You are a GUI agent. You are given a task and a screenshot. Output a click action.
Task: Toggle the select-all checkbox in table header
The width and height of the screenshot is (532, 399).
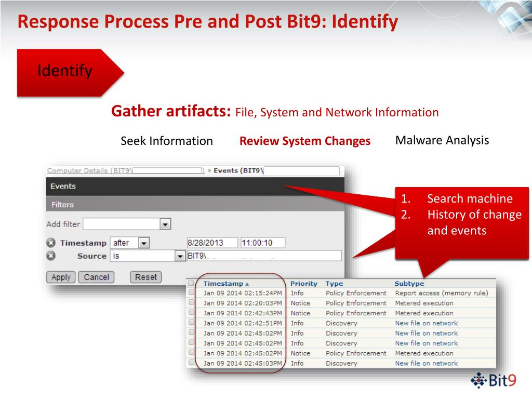pyautogui.click(x=191, y=283)
